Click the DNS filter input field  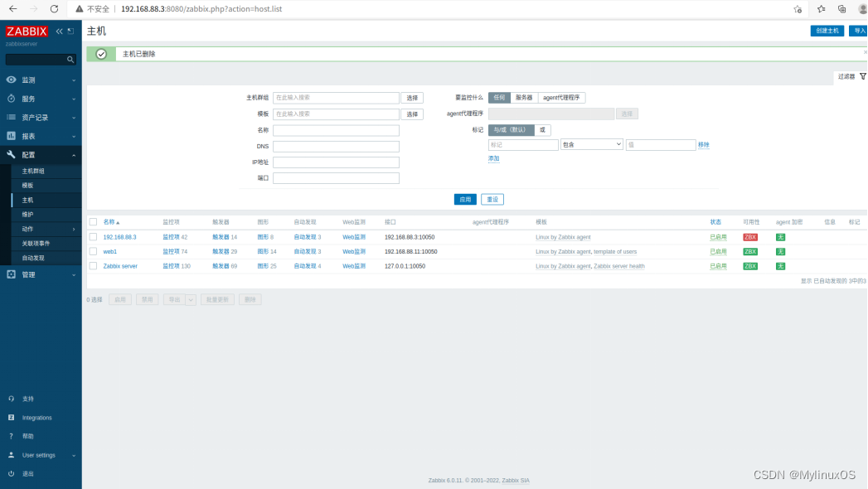[336, 146]
